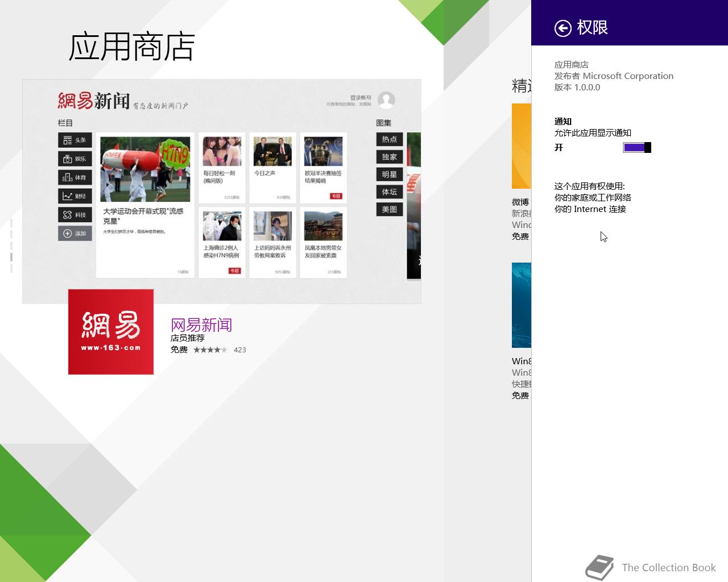The width and height of the screenshot is (728, 582).
Task: Click the 热点 gallery button
Action: (390, 139)
